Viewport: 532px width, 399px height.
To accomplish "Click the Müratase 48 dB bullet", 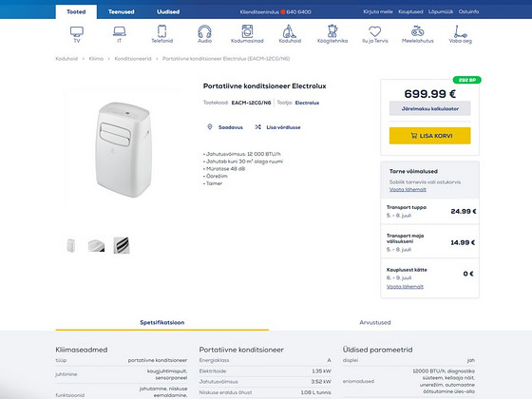I will point(224,169).
